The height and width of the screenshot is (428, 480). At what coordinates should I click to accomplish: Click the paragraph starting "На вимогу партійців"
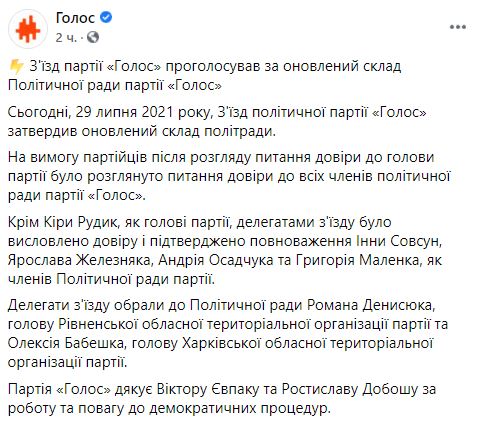pos(229,176)
